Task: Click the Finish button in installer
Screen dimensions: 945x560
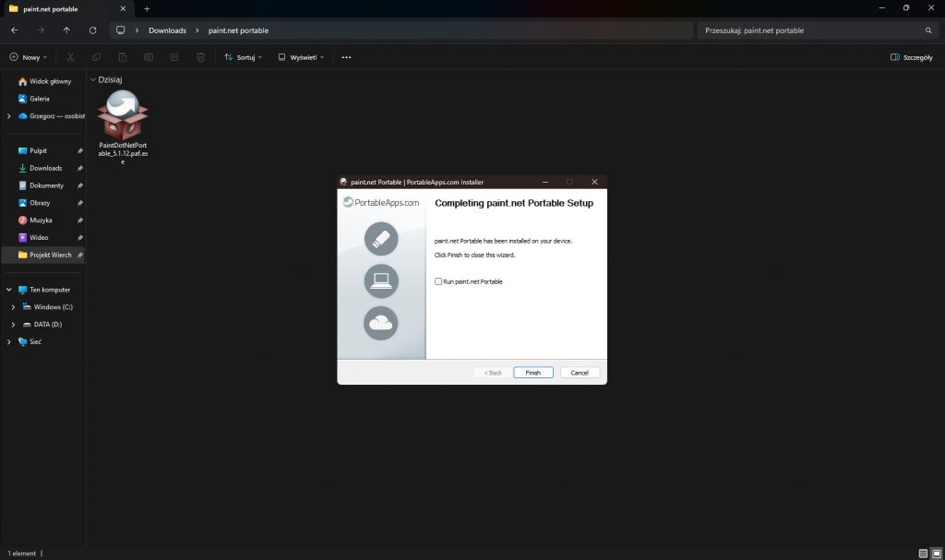Action: pyautogui.click(x=532, y=373)
